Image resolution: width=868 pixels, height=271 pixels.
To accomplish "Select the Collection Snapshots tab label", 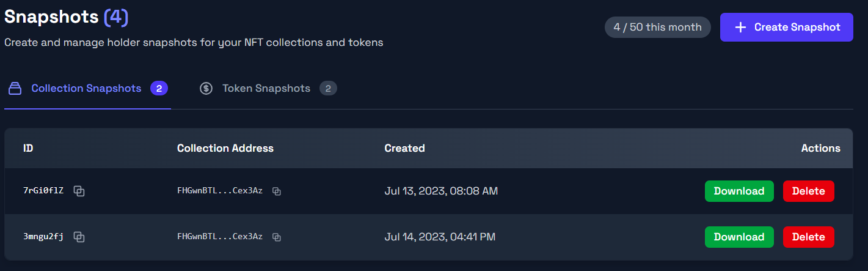I will pos(87,89).
